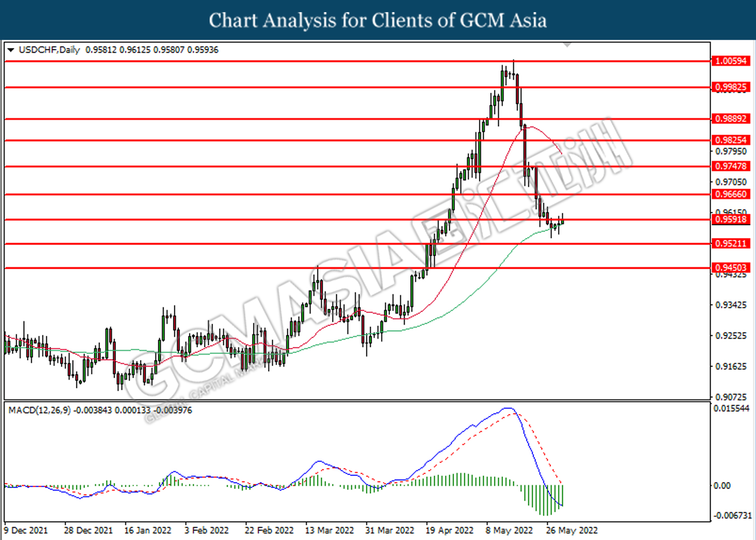Select the 9 Dec 2021 date label
Screen dimensions: 756x540
(26, 530)
